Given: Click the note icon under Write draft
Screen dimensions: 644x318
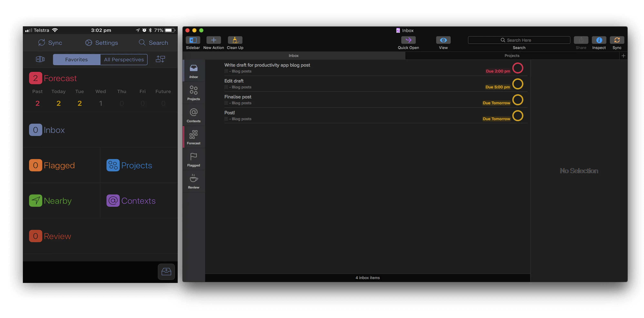Looking at the screenshot, I should tap(226, 71).
